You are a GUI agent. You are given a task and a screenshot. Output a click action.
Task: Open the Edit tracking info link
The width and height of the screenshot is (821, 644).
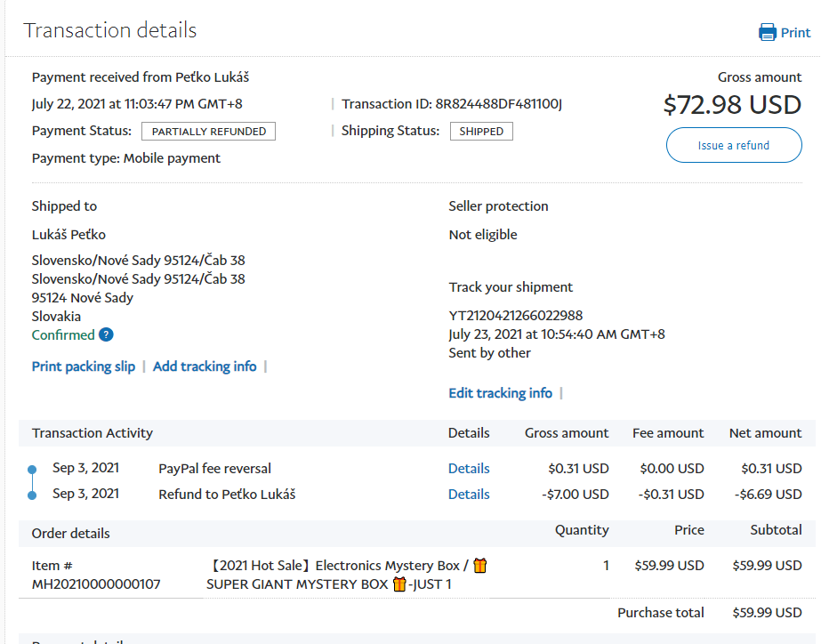pyautogui.click(x=500, y=393)
